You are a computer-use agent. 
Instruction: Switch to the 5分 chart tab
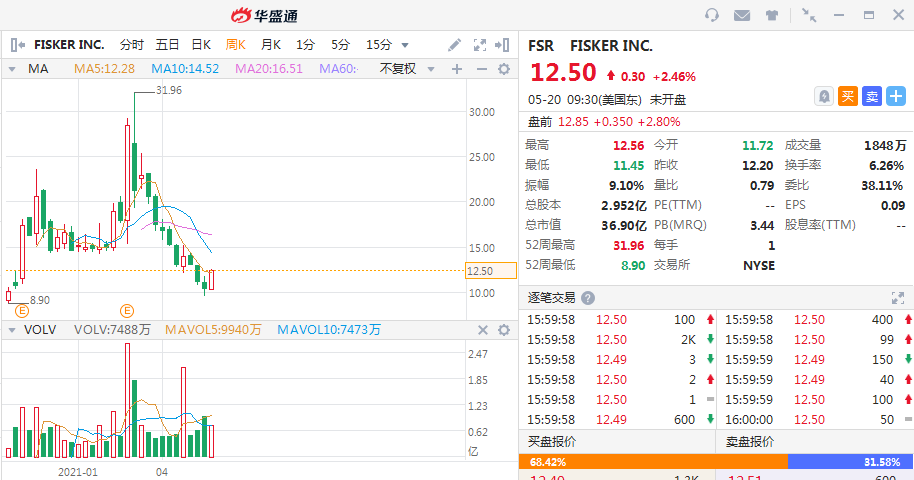tap(340, 45)
